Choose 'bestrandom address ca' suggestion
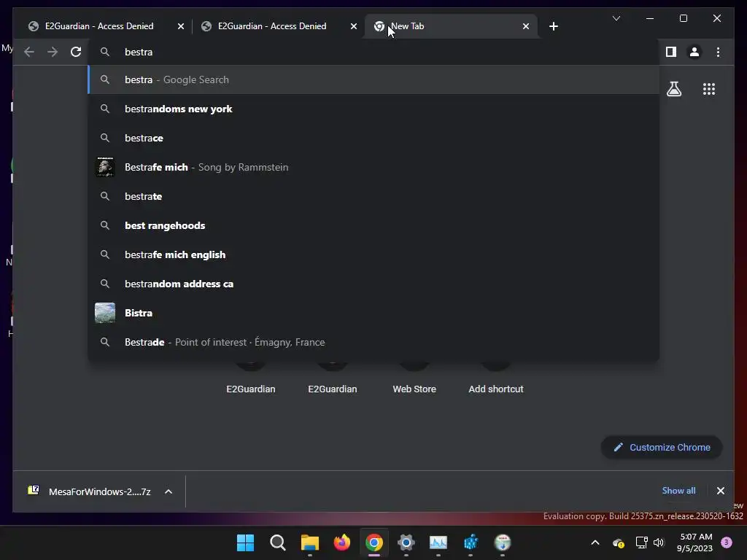 pyautogui.click(x=374, y=284)
